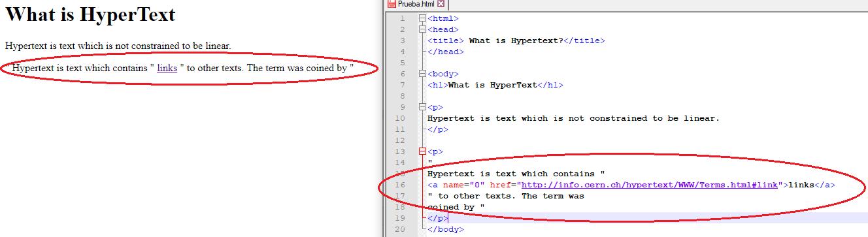Collapse the first <p> fold marker on line 9
This screenshot has width=868, height=237.
(x=422, y=107)
